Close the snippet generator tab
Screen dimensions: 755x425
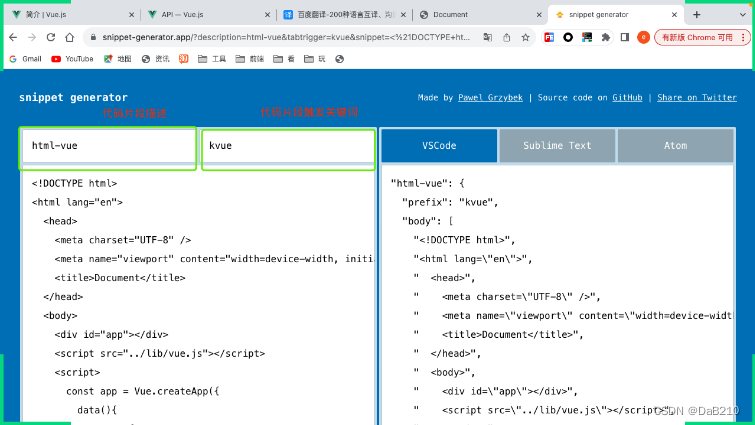click(674, 15)
